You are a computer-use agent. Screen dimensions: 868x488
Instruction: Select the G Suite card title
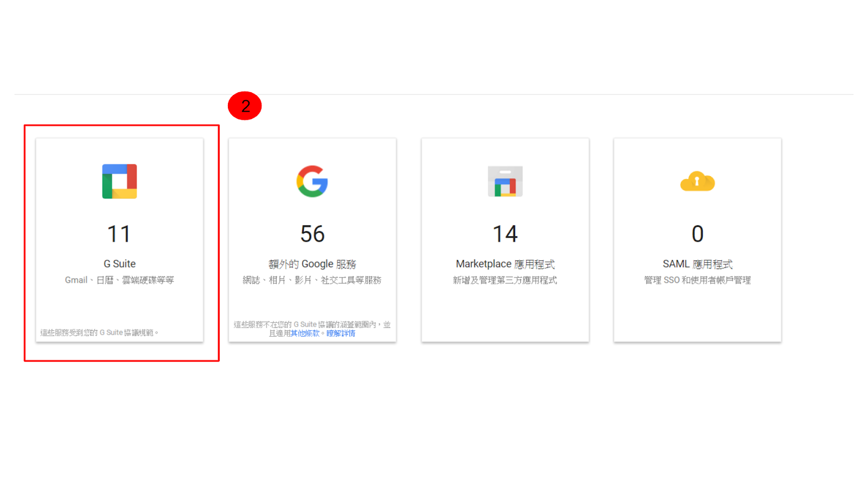[x=119, y=264]
